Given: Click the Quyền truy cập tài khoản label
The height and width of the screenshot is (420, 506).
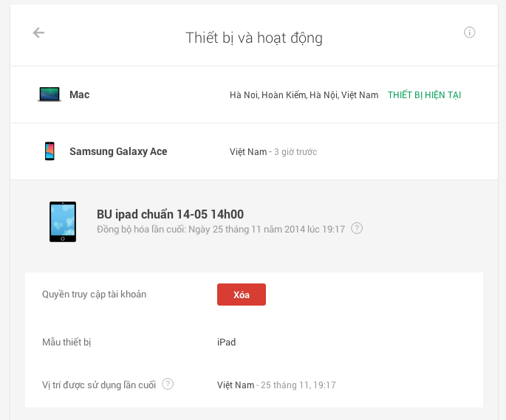Looking at the screenshot, I should (x=95, y=295).
